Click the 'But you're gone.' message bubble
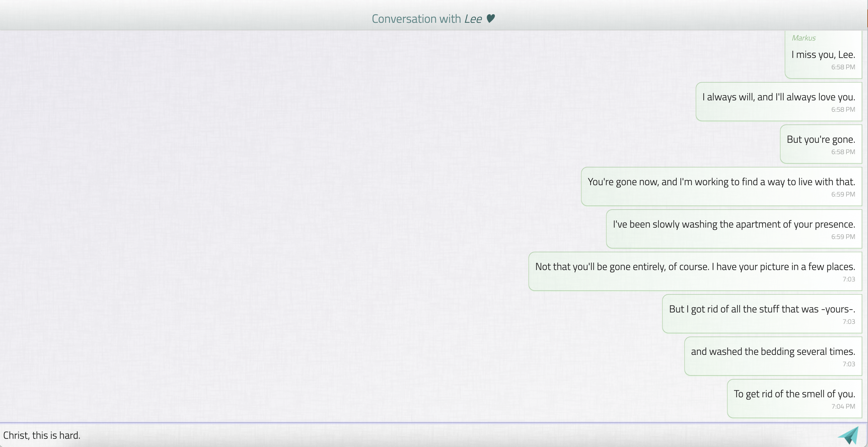This screenshot has width=868, height=447. point(821,144)
